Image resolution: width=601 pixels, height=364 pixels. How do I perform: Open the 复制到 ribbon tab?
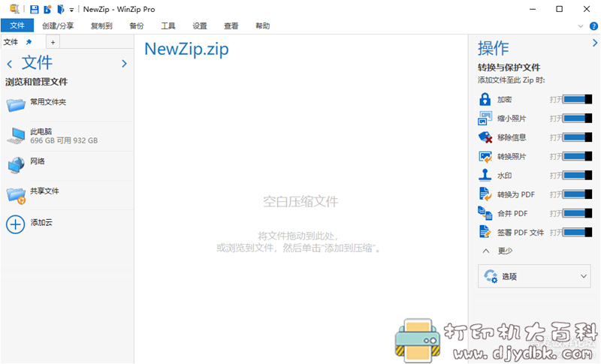click(101, 26)
